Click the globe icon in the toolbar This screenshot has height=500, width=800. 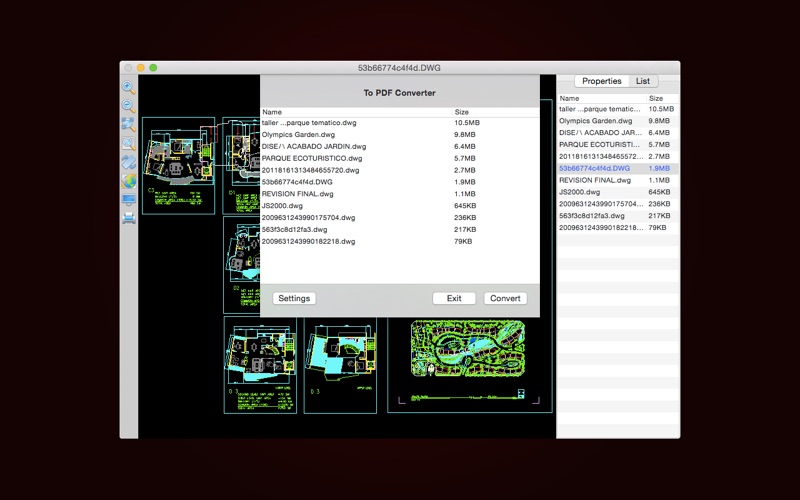[129, 180]
